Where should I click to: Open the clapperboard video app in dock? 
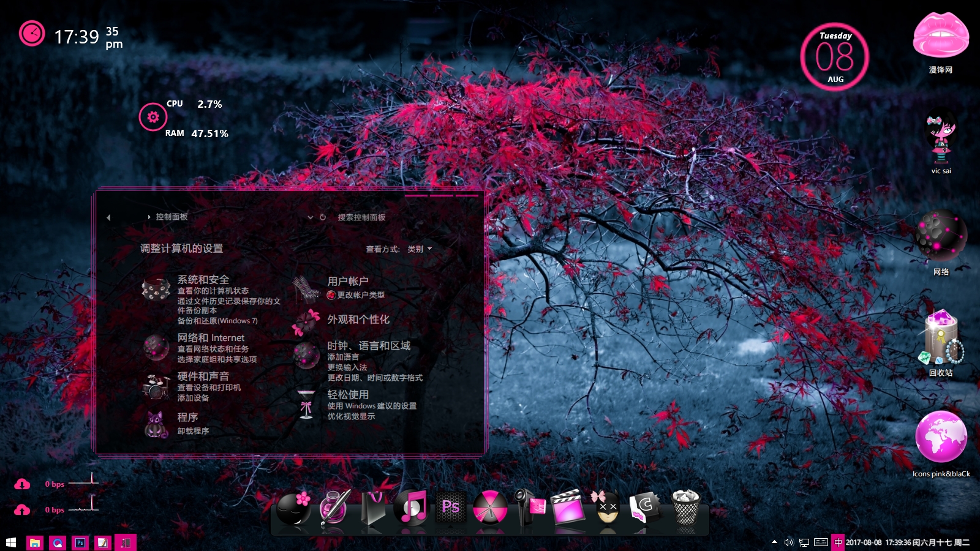point(568,508)
